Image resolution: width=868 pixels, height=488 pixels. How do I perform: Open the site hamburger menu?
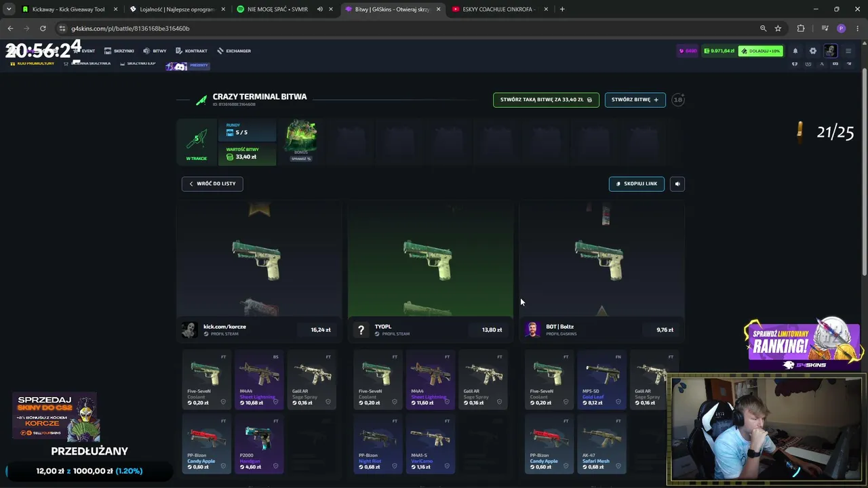coord(848,51)
